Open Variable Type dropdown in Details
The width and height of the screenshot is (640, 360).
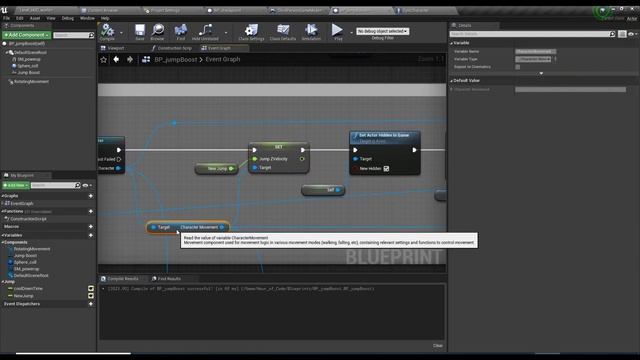click(x=533, y=59)
